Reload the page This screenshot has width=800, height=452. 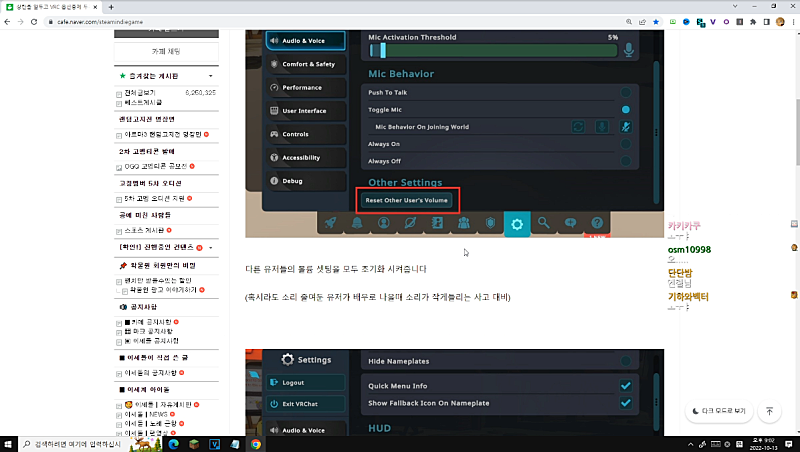coord(34,22)
